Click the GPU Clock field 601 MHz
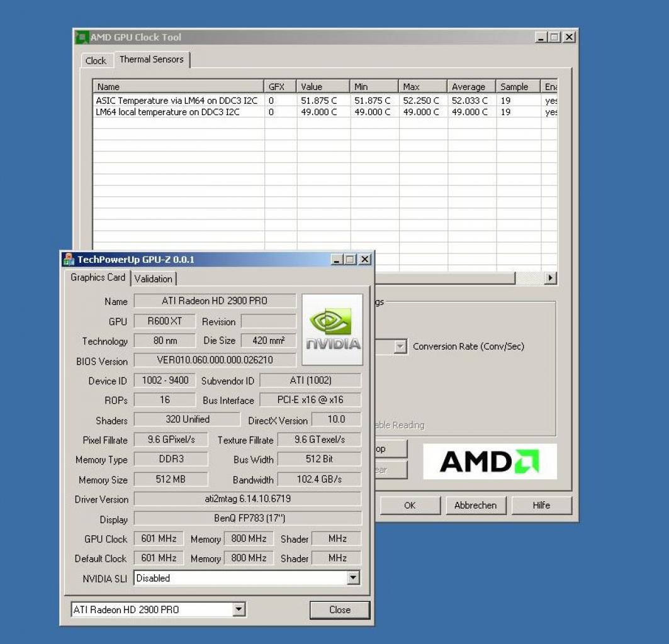Image resolution: width=669 pixels, height=644 pixels. click(x=159, y=538)
